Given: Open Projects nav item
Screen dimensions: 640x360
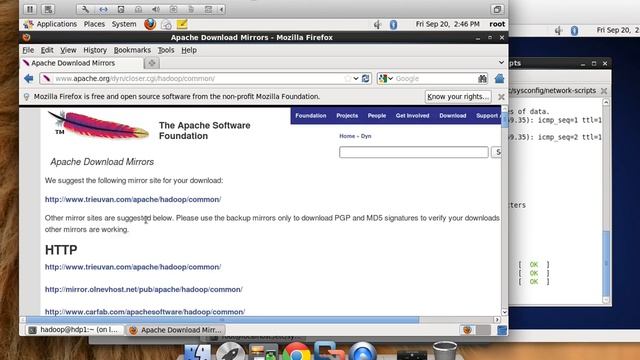Looking at the screenshot, I should 347,116.
